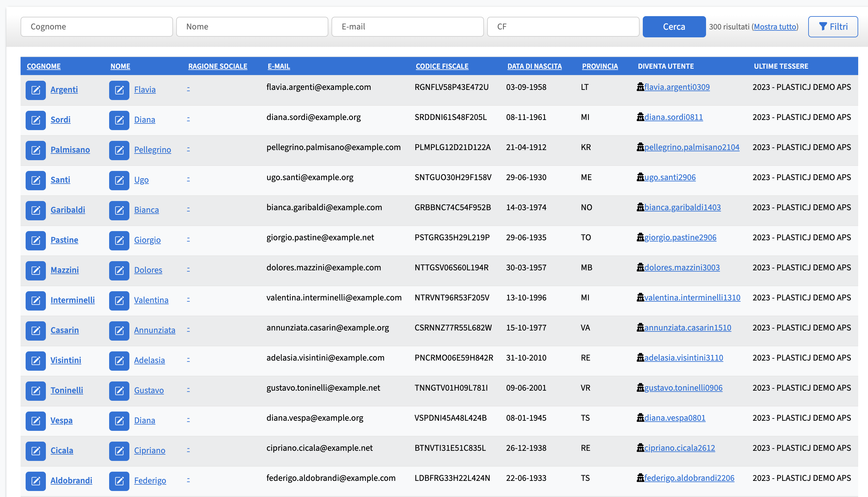Open user link giorgio.pastine2906
The height and width of the screenshot is (497, 868).
point(680,237)
